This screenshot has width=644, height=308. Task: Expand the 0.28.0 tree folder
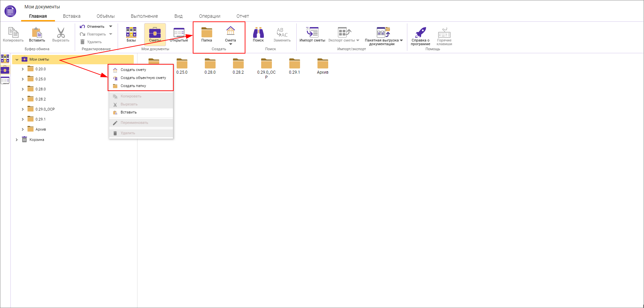coord(23,89)
